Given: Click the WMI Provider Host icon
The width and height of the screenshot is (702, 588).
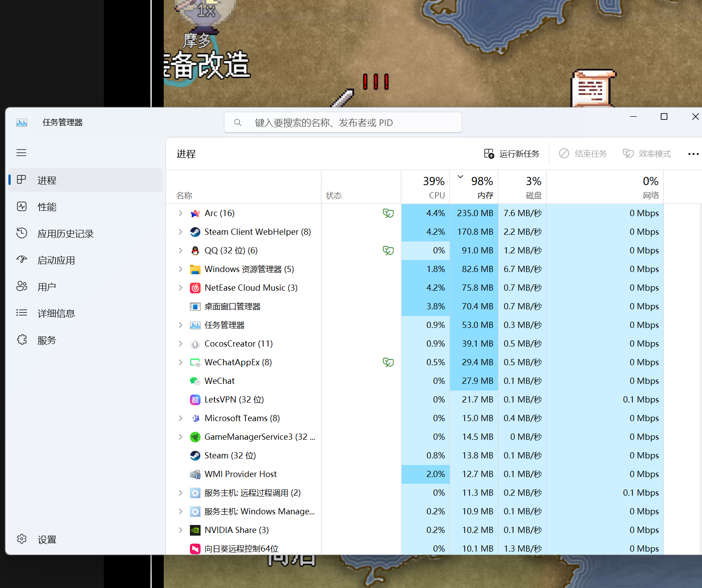Looking at the screenshot, I should click(x=195, y=474).
